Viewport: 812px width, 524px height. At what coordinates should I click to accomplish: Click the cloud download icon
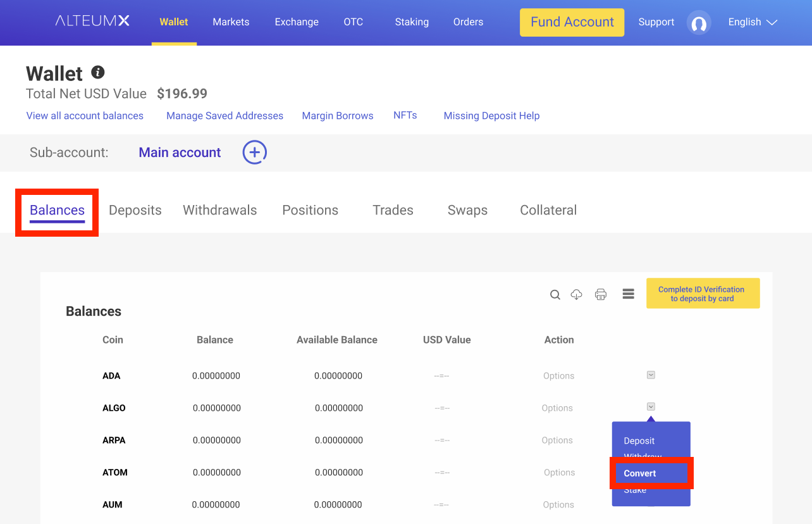coord(576,294)
